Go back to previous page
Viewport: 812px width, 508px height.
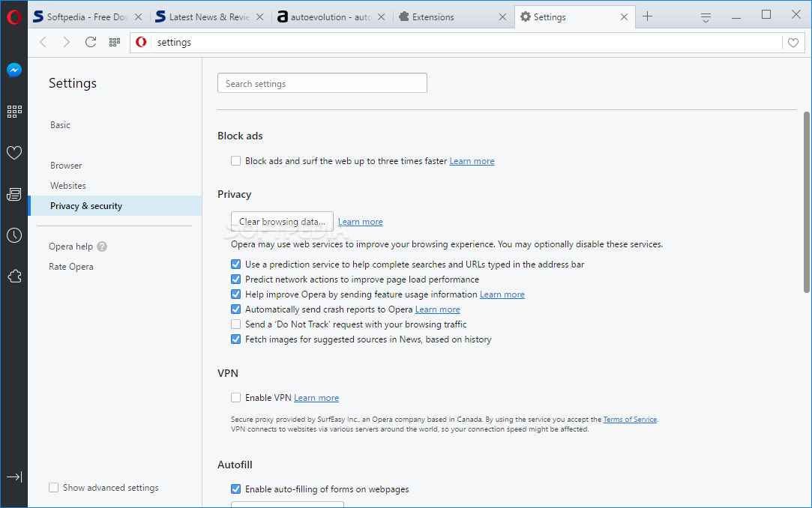43,43
